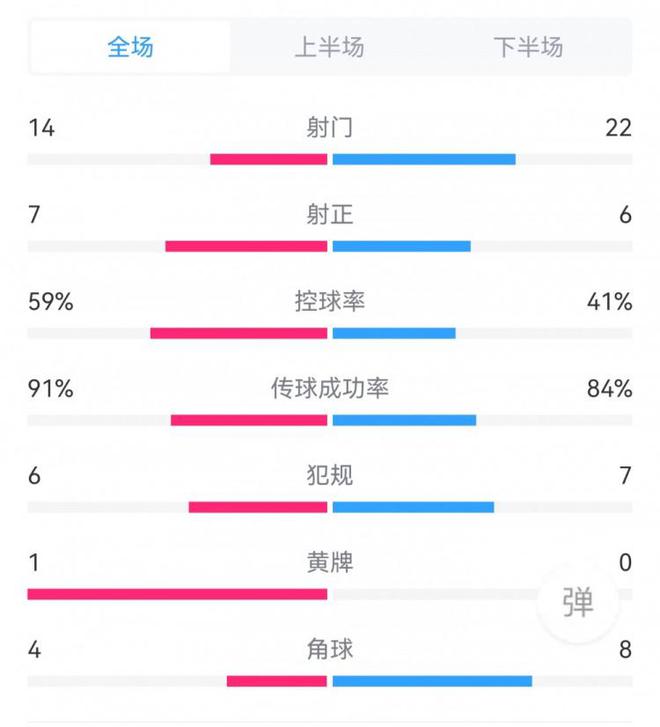Select the 全场 full match tab
This screenshot has height=727, width=660.
point(131,47)
